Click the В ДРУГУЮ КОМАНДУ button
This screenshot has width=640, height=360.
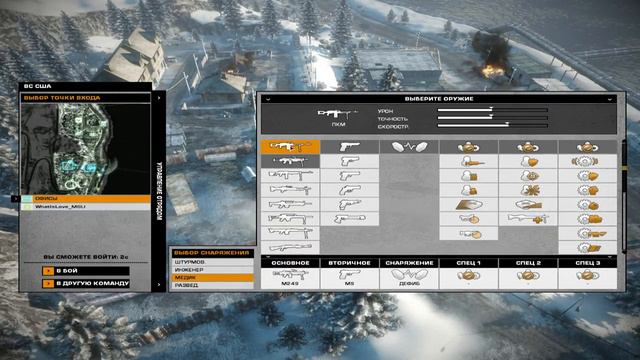pos(86,283)
